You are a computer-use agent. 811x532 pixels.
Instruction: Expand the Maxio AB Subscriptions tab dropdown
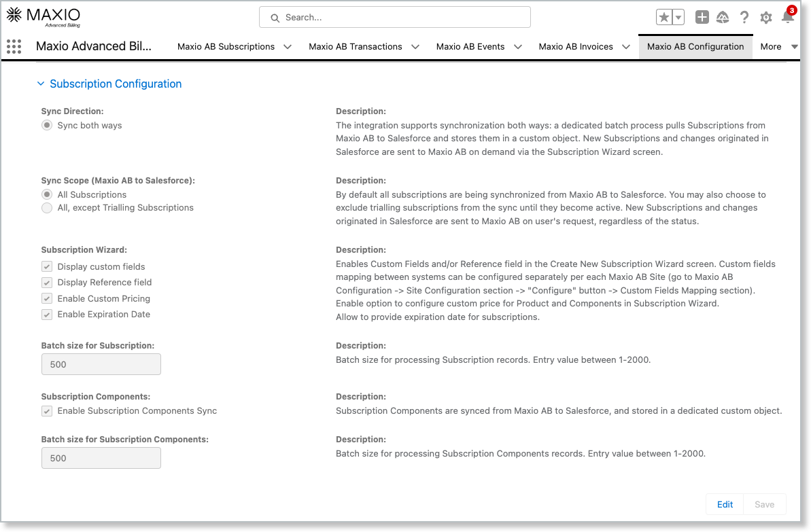tap(288, 47)
